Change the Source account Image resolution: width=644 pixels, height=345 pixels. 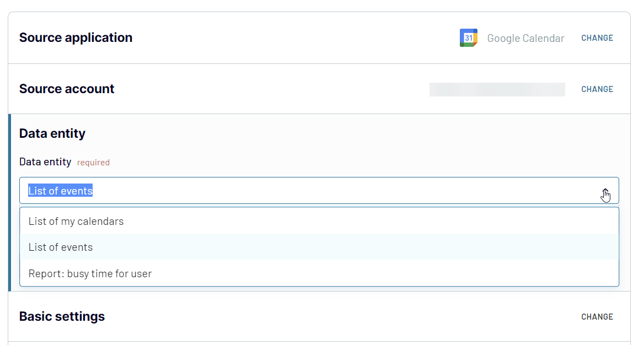[x=597, y=89]
